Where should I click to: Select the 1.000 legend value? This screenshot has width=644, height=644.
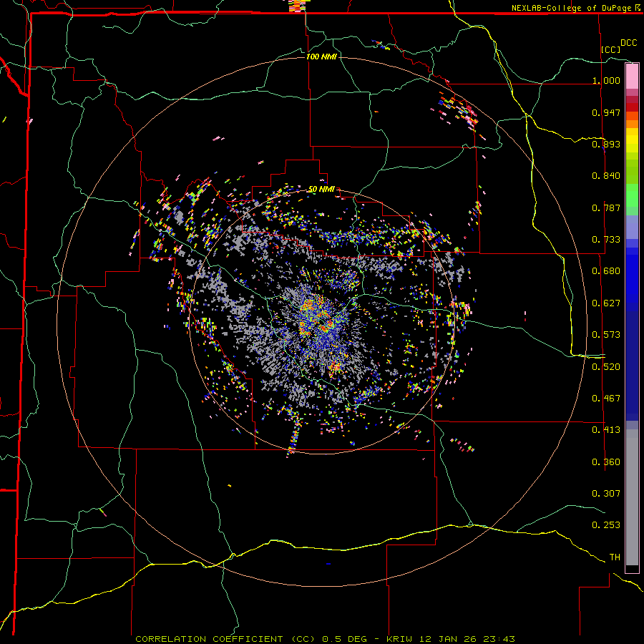pos(606,80)
